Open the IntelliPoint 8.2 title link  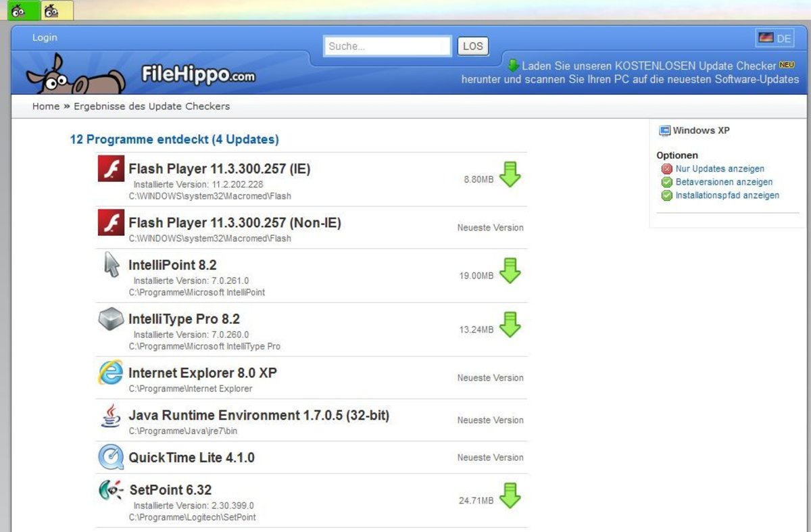tap(172, 265)
